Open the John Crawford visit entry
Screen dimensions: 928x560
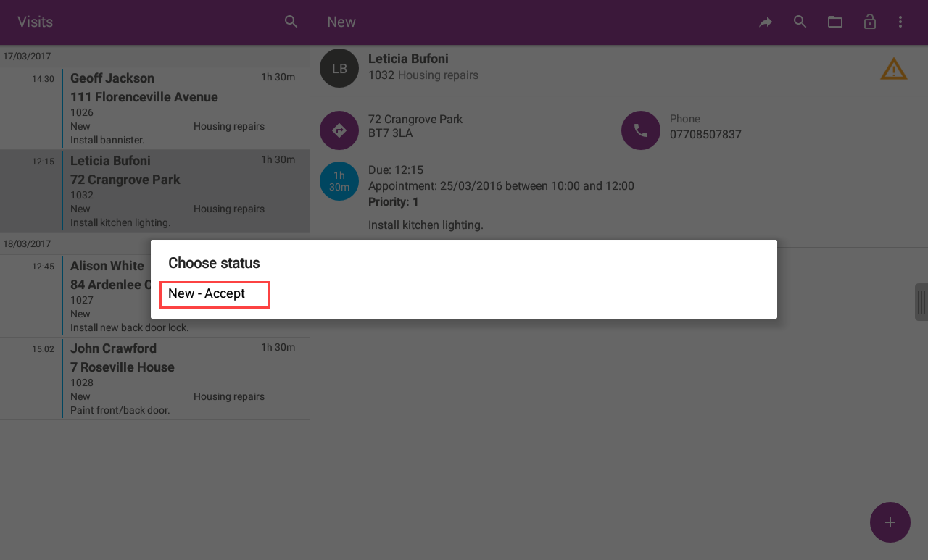point(154,378)
